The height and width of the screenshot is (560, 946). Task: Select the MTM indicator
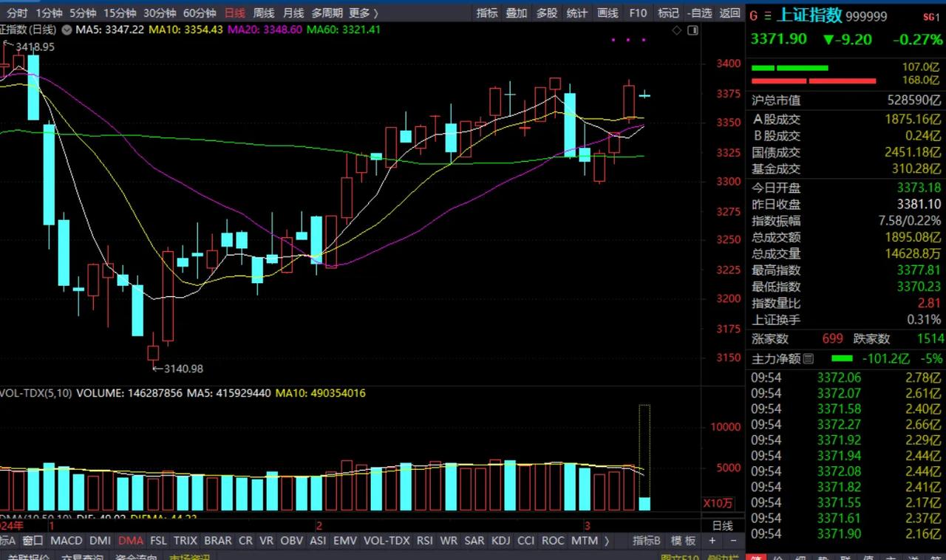[585, 541]
